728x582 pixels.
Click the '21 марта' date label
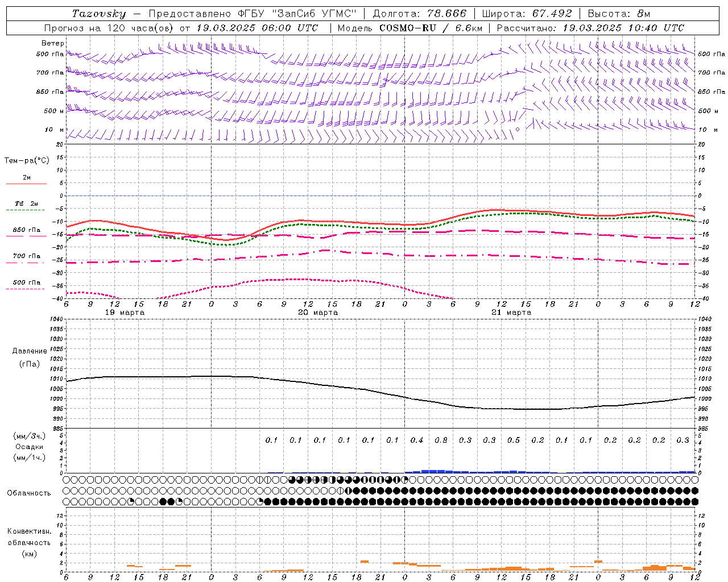click(511, 313)
